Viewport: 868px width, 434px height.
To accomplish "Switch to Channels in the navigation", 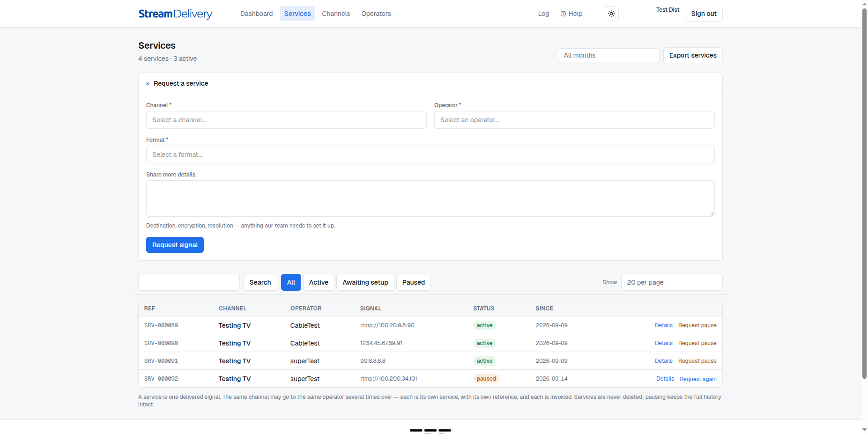I will point(336,14).
